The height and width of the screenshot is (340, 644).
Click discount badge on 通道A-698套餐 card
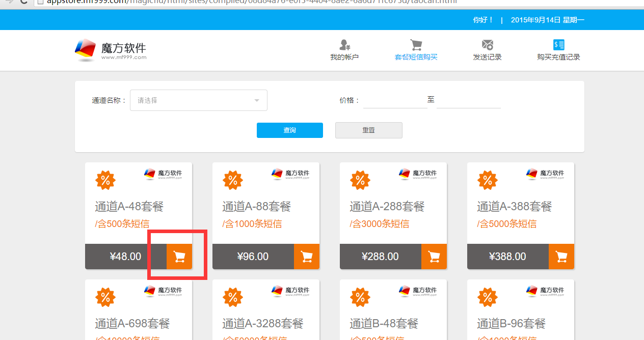(105, 297)
